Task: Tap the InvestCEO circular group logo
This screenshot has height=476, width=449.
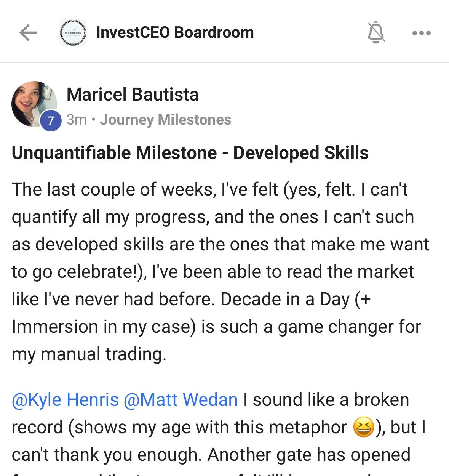Action: pyautogui.click(x=73, y=33)
